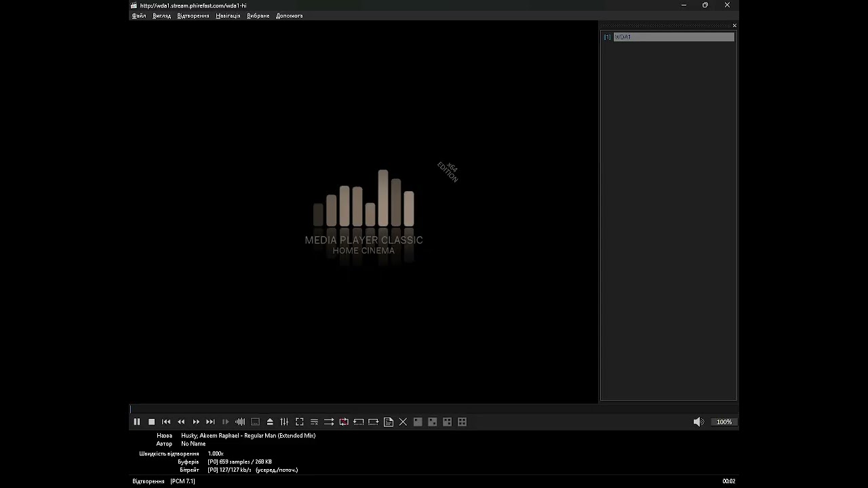Mute audio using the speaker icon
Viewport: 868px width, 488px height.
(x=698, y=422)
